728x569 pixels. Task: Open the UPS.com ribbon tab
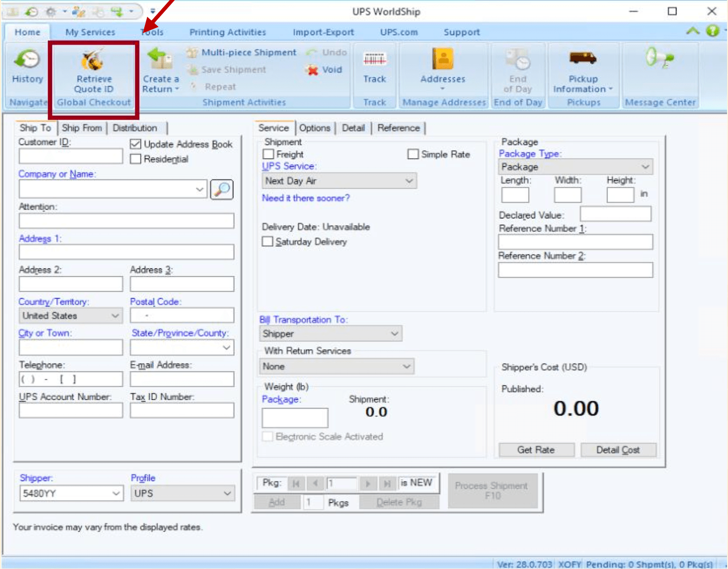(399, 32)
